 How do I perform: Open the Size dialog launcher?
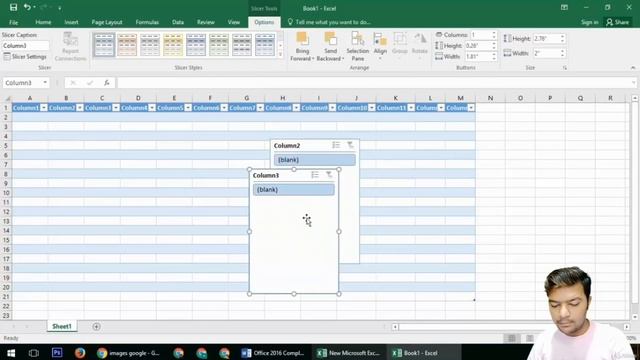565,68
